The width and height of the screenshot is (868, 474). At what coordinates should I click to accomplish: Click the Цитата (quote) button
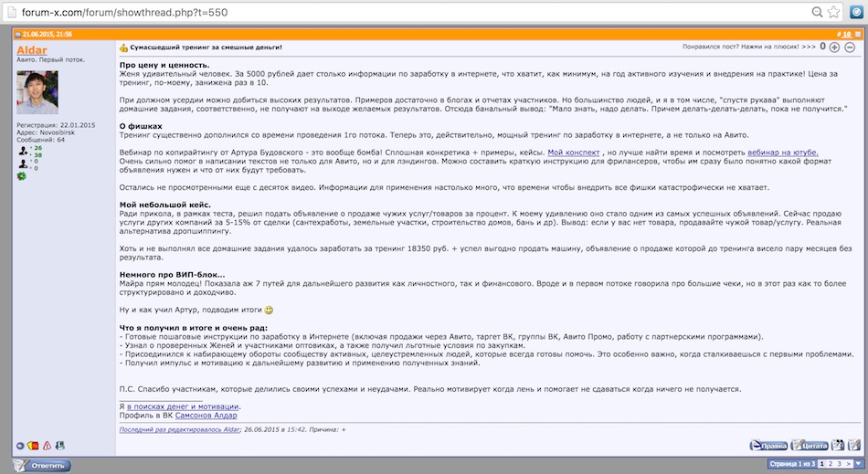click(810, 445)
